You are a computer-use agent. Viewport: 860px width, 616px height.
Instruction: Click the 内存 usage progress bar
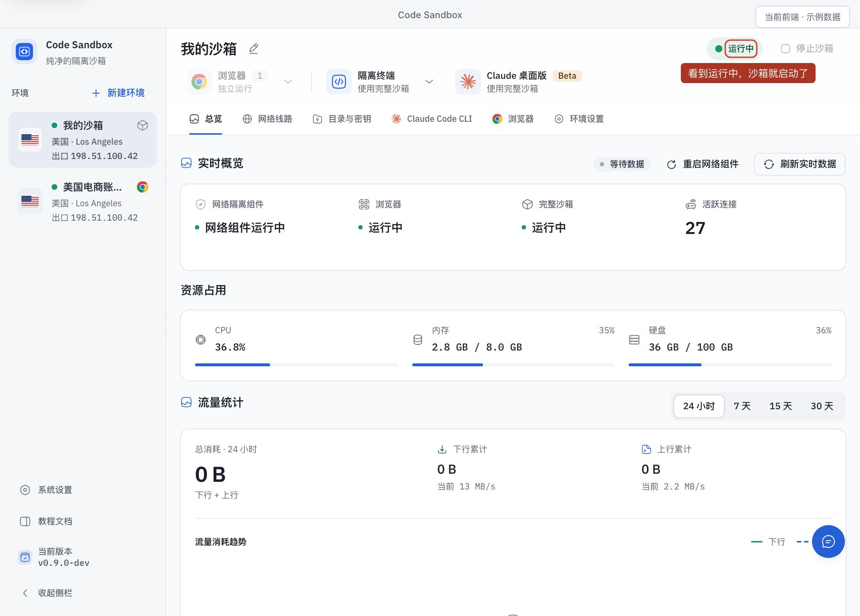point(513,365)
